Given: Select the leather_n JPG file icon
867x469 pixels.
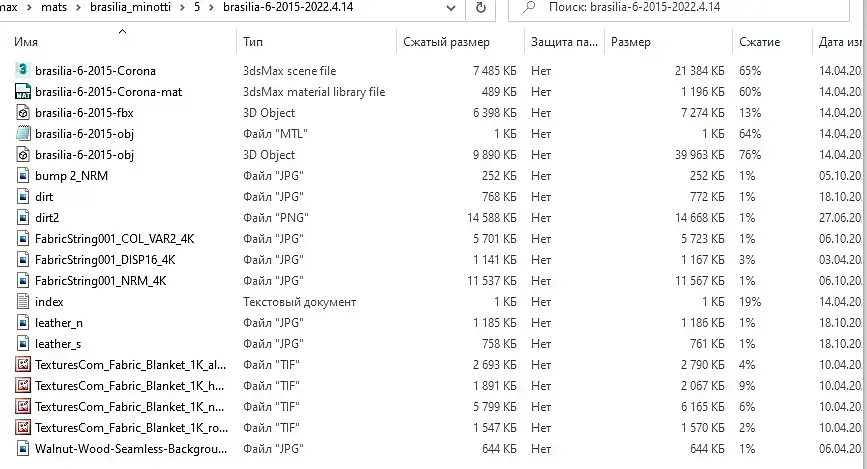Looking at the screenshot, I should [x=24, y=322].
